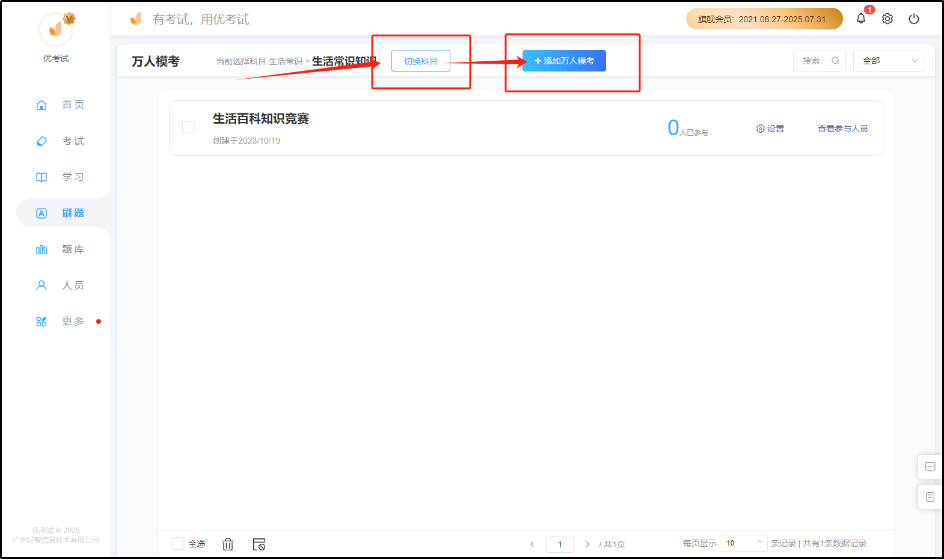This screenshot has width=944, height=560.
Task: Tick the 全选 checkbox
Action: (x=178, y=544)
